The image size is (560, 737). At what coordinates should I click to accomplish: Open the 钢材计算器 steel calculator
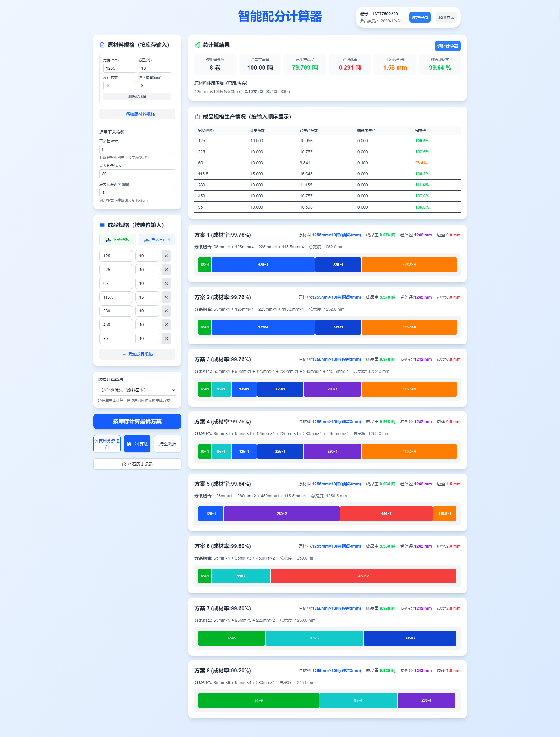(447, 46)
